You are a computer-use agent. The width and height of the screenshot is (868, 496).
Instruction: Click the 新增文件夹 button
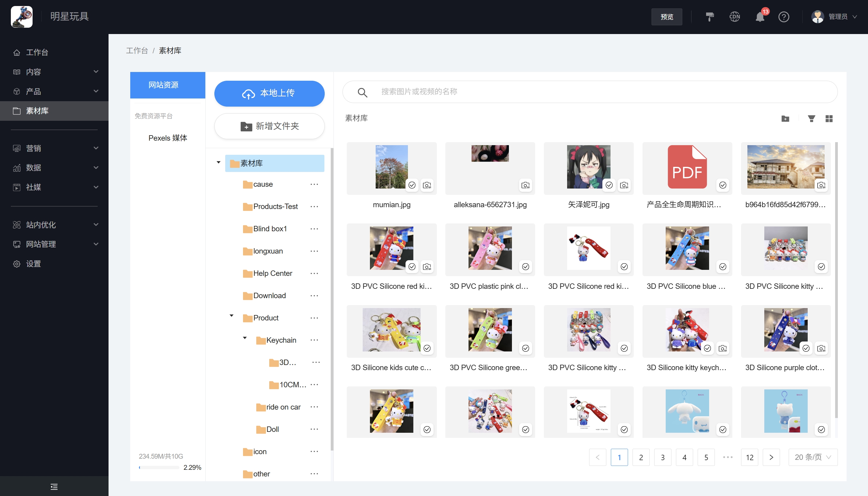click(269, 126)
